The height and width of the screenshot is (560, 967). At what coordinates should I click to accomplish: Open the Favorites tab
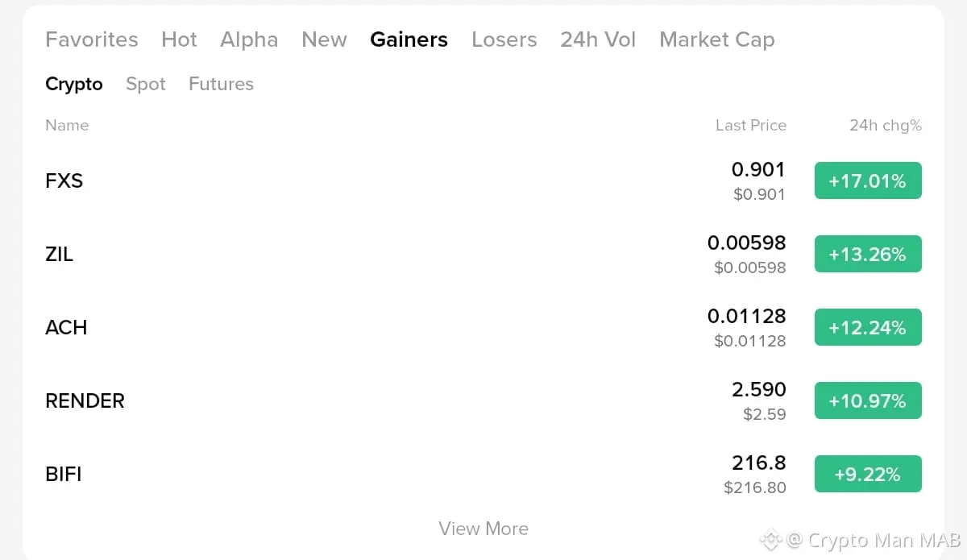pos(92,39)
